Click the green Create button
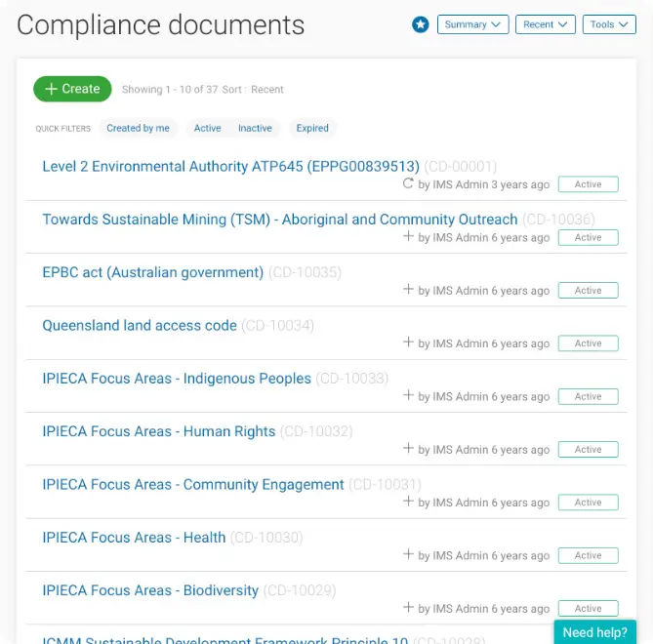Screen dimensions: 653x644 [72, 89]
